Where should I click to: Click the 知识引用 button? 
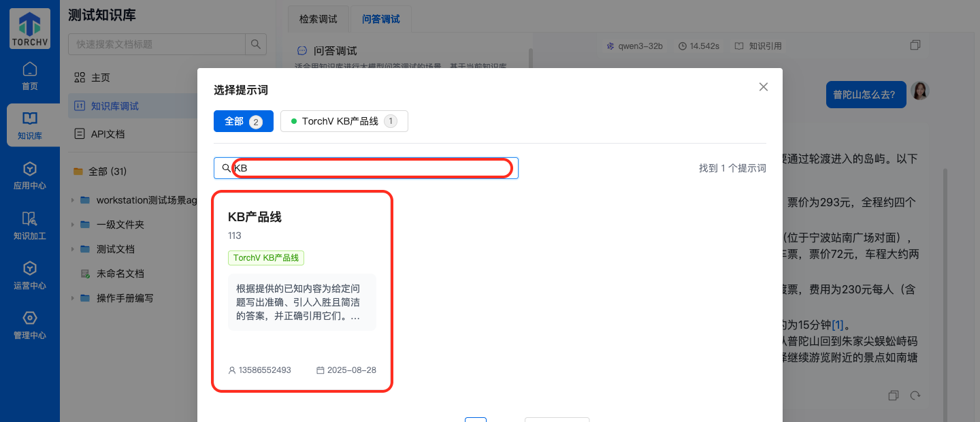coord(758,46)
